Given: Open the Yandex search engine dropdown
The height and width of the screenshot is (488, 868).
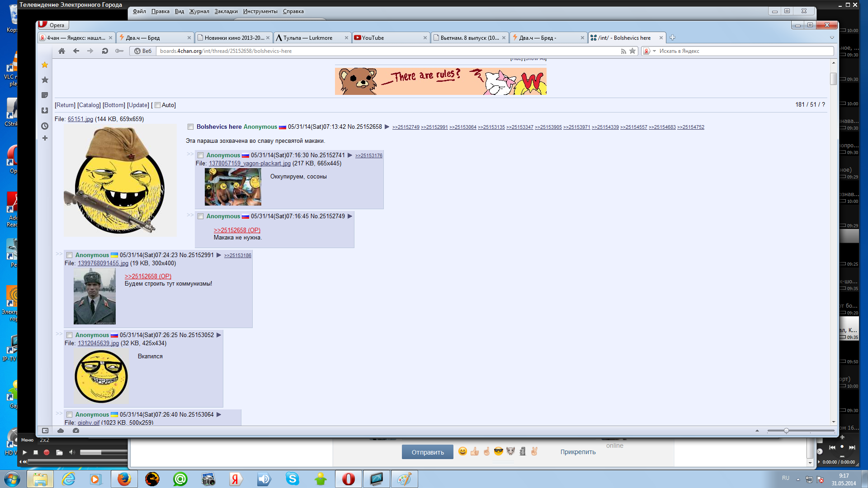Looking at the screenshot, I should pos(654,51).
